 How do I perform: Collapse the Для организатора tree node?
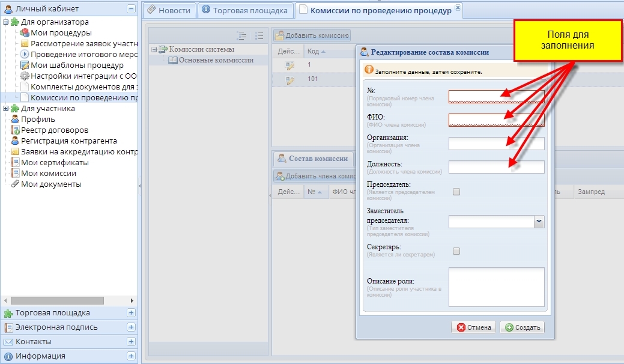[6, 22]
